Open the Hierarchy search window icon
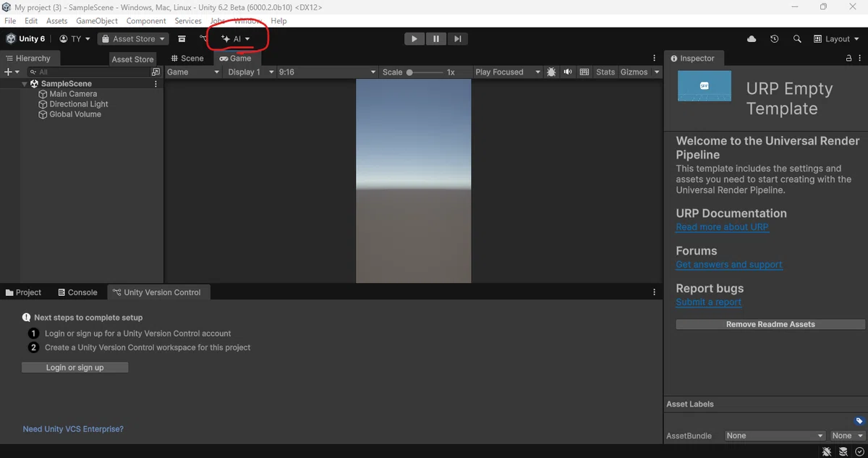Image resolution: width=868 pixels, height=458 pixels. click(156, 72)
